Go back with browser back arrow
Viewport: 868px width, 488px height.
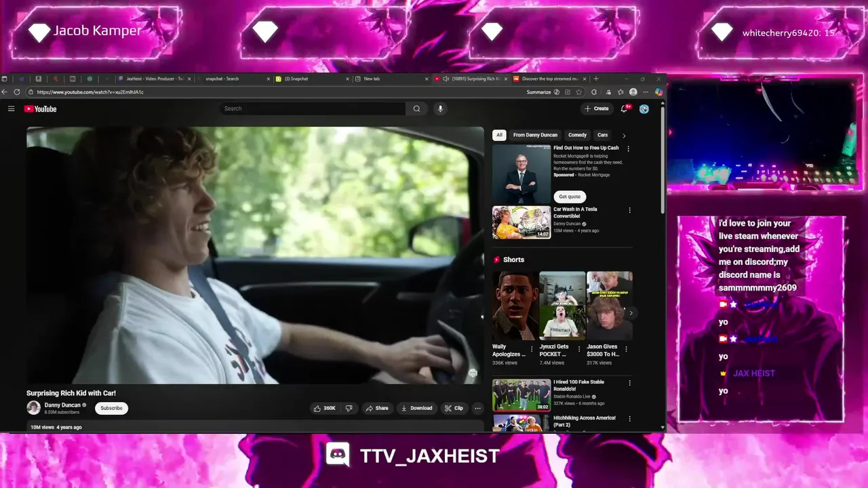[5, 91]
